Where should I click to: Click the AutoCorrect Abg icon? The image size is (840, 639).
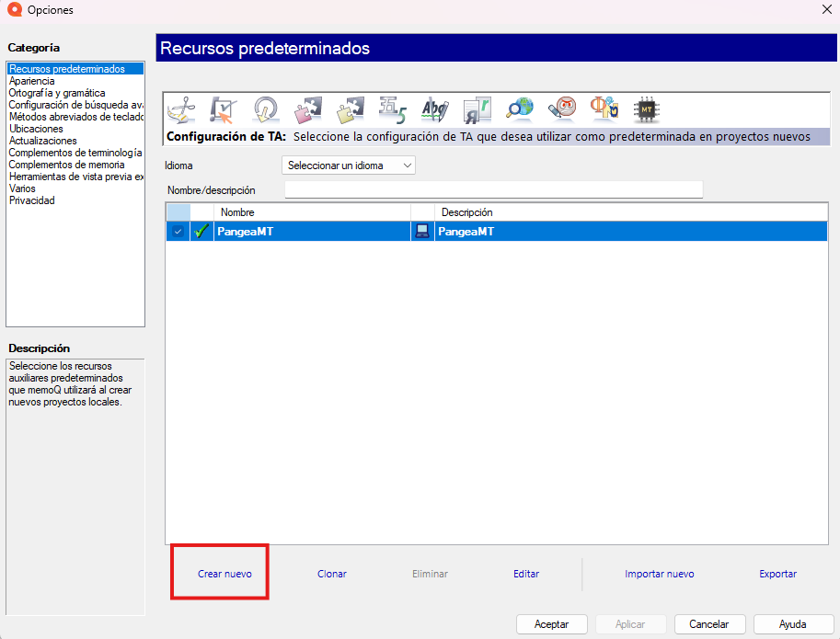[x=434, y=109]
